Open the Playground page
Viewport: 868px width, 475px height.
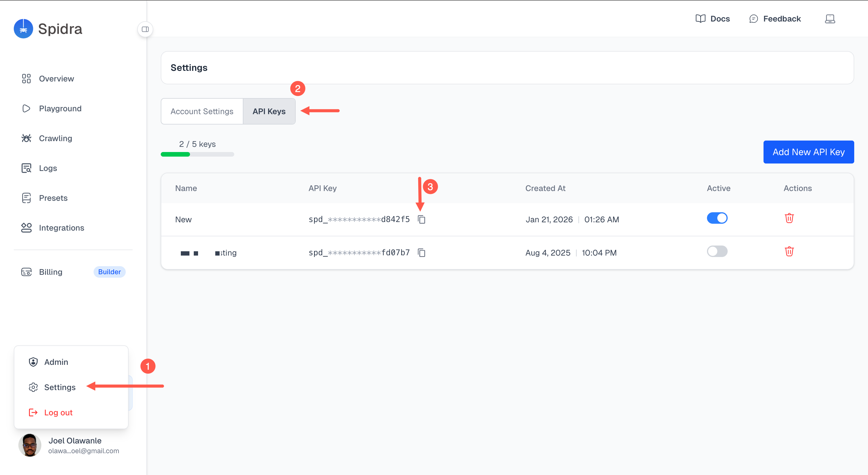(60, 108)
